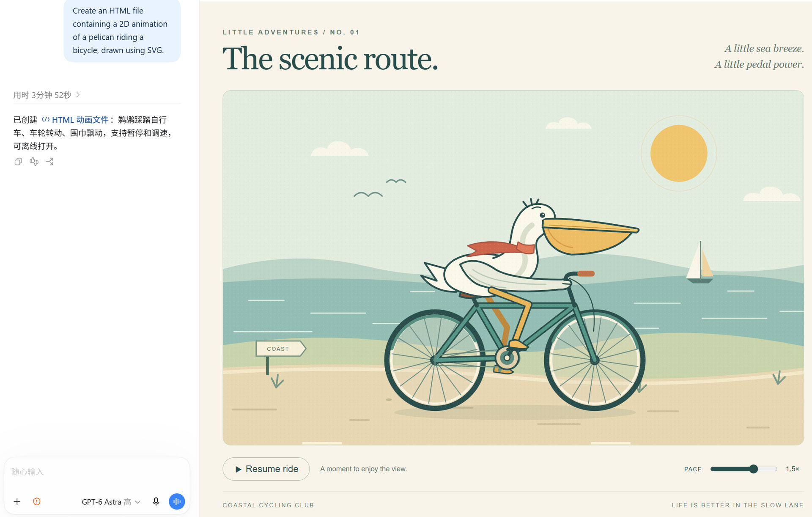Click the sun in the animation scene
812x517 pixels.
coord(679,153)
